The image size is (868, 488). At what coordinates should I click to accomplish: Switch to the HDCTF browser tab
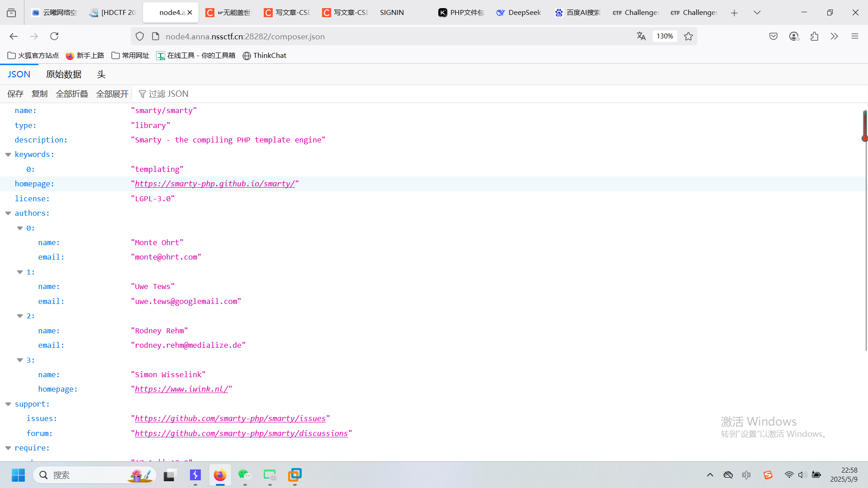click(x=113, y=13)
